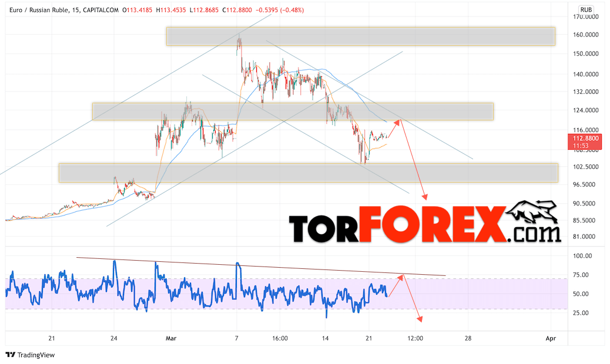Screen dimensions: 610x364
Task: Click the 28 date label on time axis
Action: click(468, 338)
